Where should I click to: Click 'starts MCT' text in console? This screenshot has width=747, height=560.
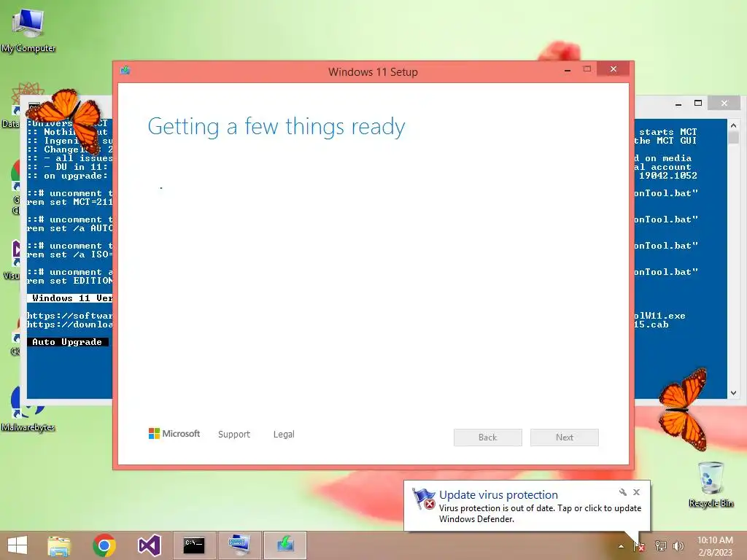tap(668, 132)
